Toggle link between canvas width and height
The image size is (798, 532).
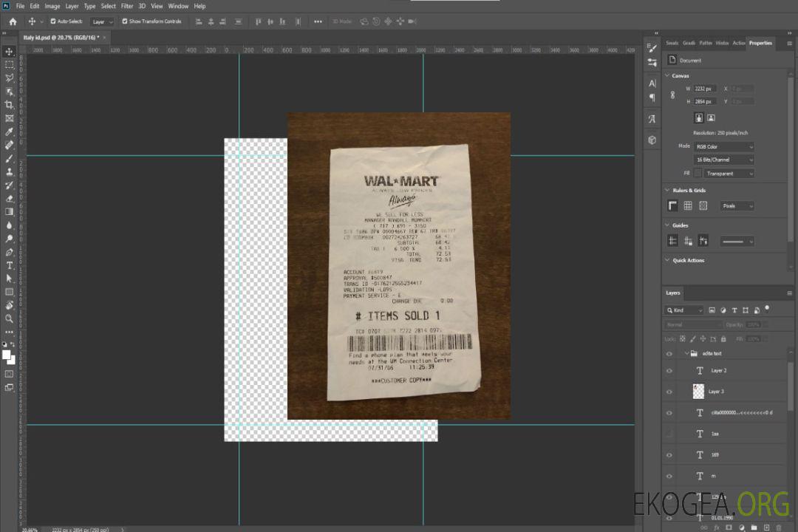tap(672, 95)
